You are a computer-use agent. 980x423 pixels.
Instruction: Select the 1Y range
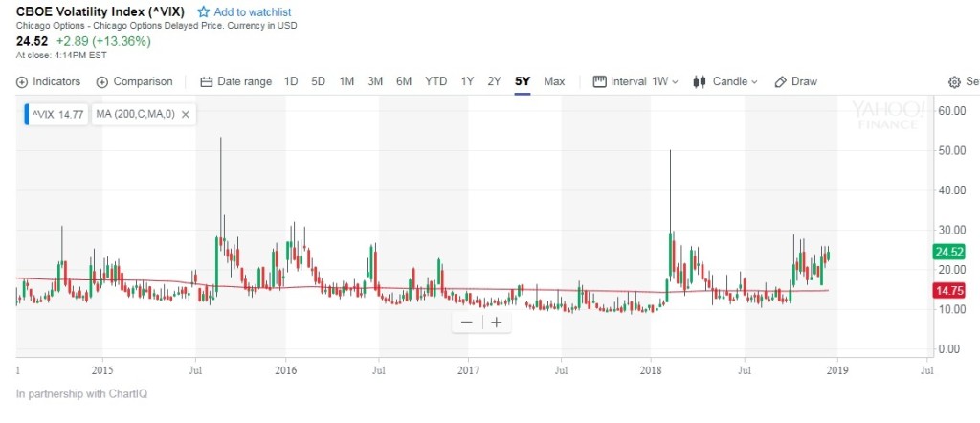pyautogui.click(x=467, y=81)
